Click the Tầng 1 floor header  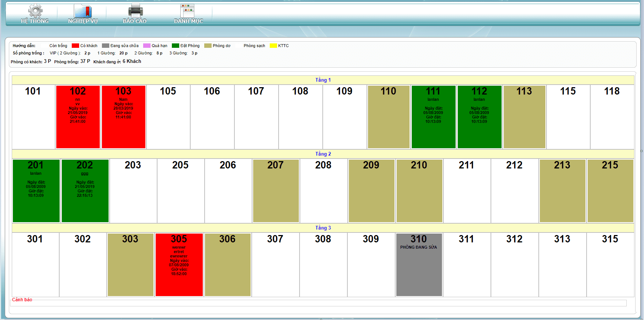[x=323, y=80]
